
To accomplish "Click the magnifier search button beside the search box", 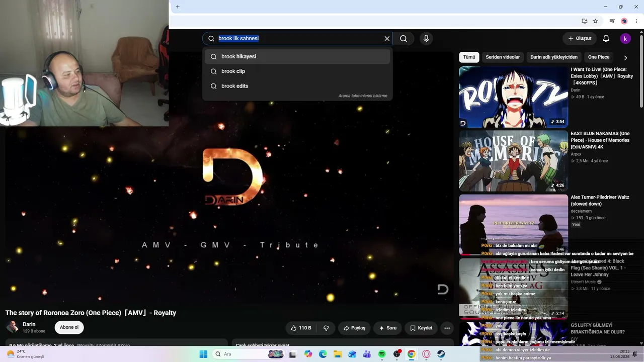I will coord(404,39).
